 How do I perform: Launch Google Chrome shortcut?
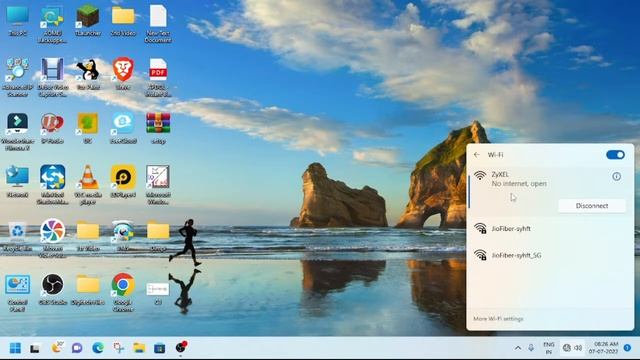[x=123, y=292]
